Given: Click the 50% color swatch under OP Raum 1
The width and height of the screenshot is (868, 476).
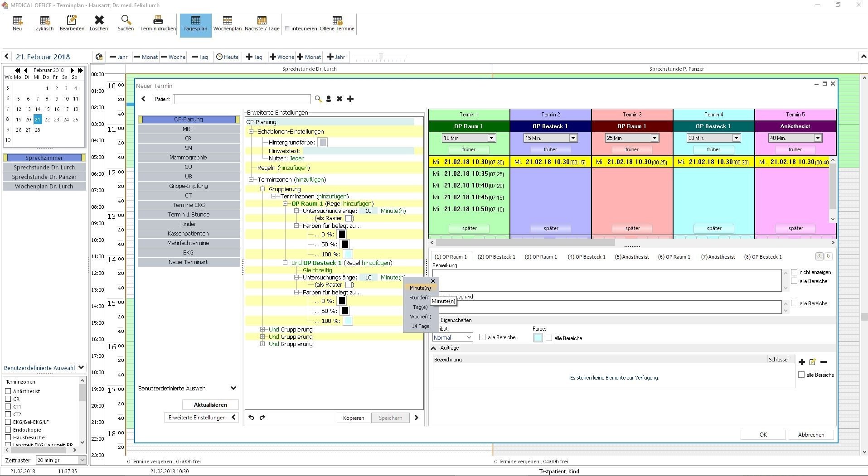Looking at the screenshot, I should click(345, 244).
